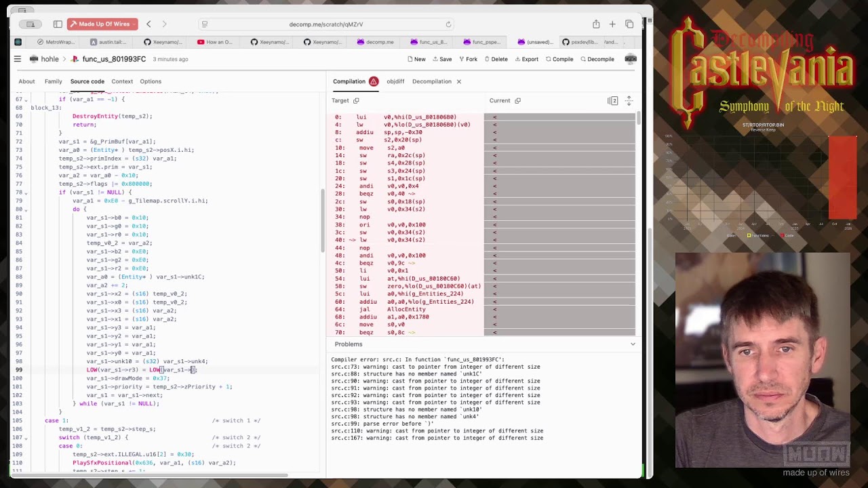868x488 pixels.
Task: Switch to the objdiff tab
Action: click(395, 81)
